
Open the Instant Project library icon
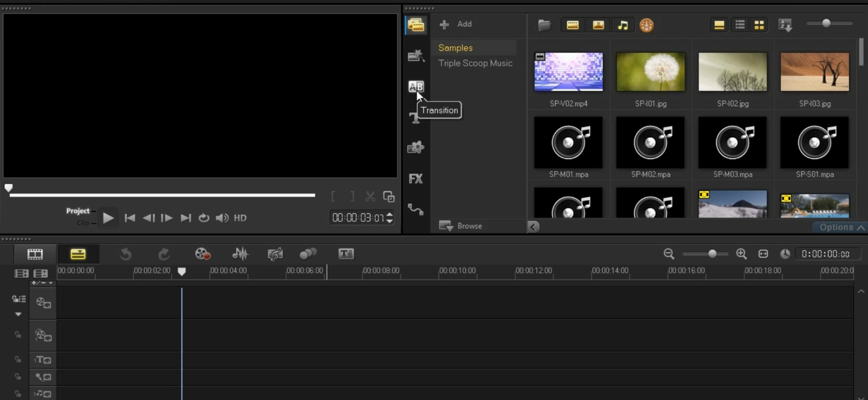coord(415,56)
